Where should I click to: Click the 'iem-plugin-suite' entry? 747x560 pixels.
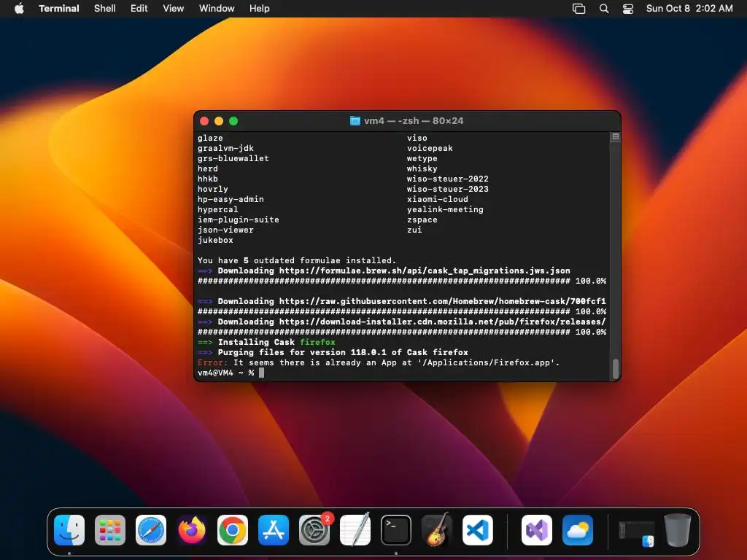pyautogui.click(x=239, y=220)
